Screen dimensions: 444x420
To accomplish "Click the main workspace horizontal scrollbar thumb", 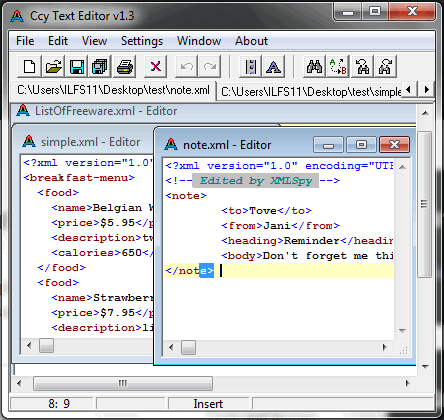I will 123,383.
